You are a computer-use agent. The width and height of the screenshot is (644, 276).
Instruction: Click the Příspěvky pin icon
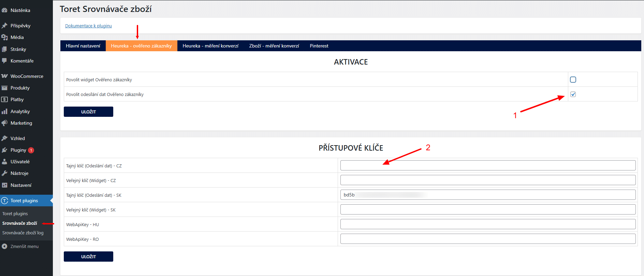click(x=4, y=26)
